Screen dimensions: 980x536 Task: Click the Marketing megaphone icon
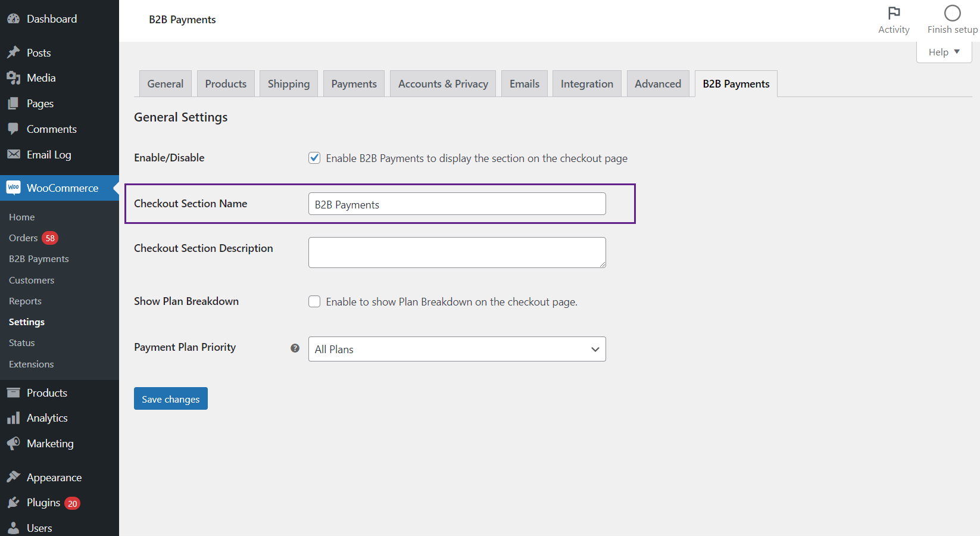pos(13,444)
